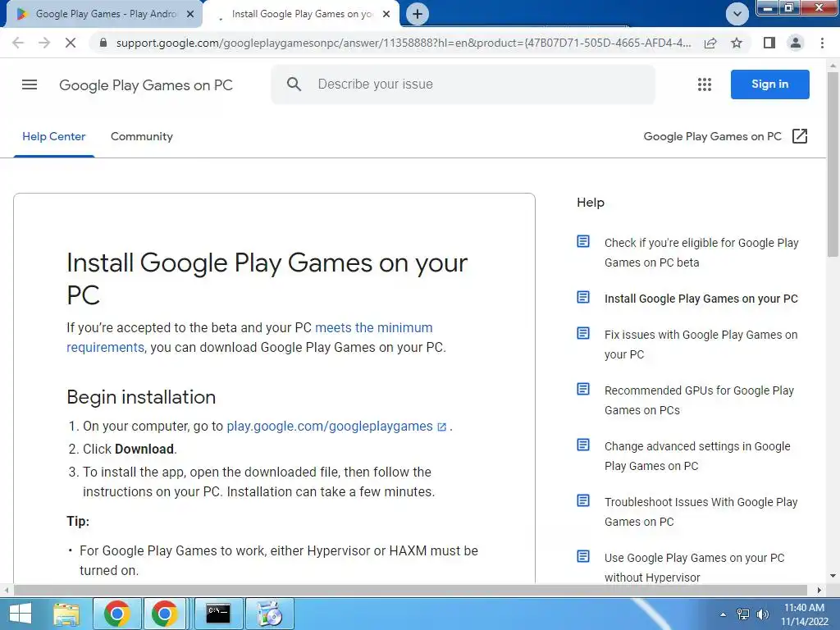Click the article icon beside Fix issues with Google Play Games
840x630 pixels.
point(583,333)
